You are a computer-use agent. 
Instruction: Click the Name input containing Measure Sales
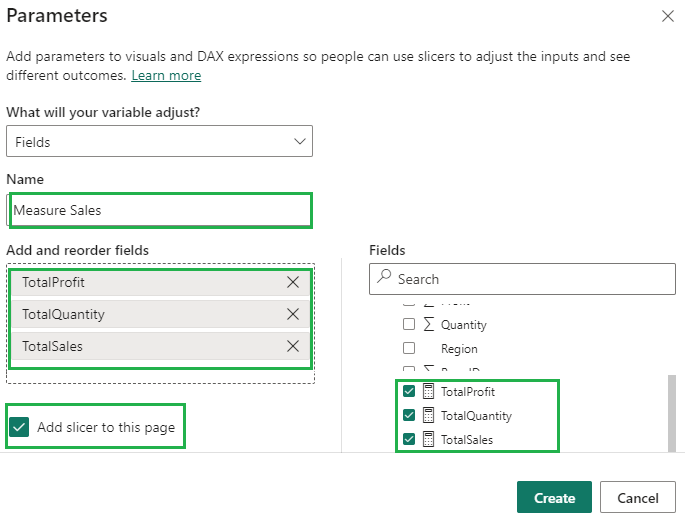tap(159, 210)
